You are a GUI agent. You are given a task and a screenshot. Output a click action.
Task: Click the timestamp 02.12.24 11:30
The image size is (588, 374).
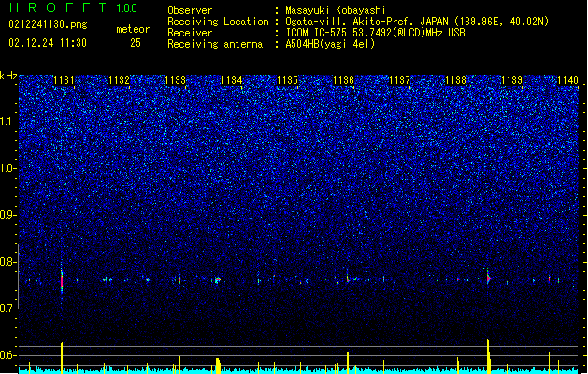coord(48,43)
